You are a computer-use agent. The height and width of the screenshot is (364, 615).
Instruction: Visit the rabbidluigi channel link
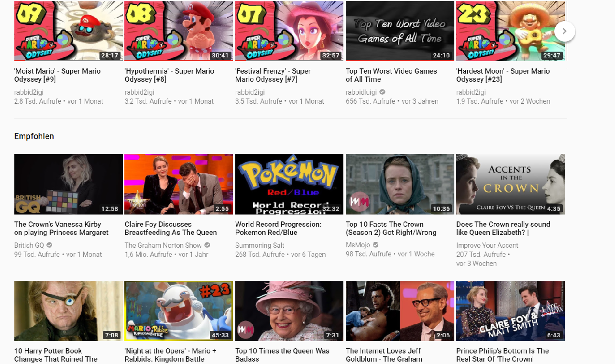click(x=361, y=92)
